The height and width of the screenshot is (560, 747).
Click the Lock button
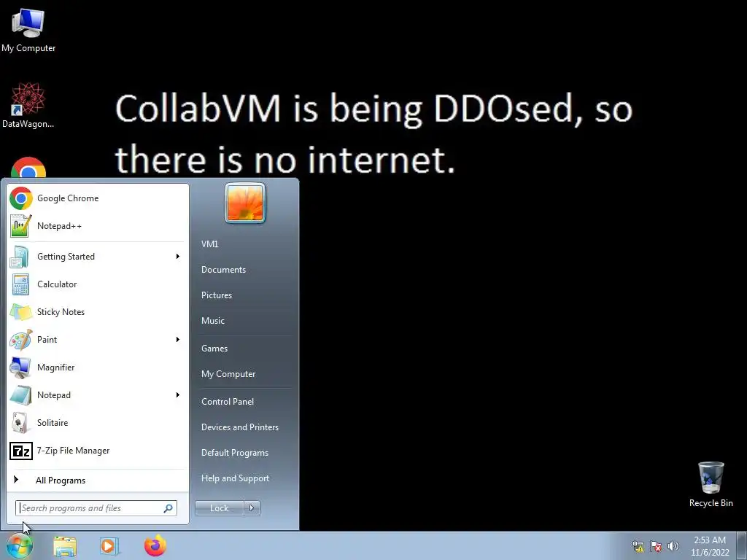pyautogui.click(x=220, y=508)
